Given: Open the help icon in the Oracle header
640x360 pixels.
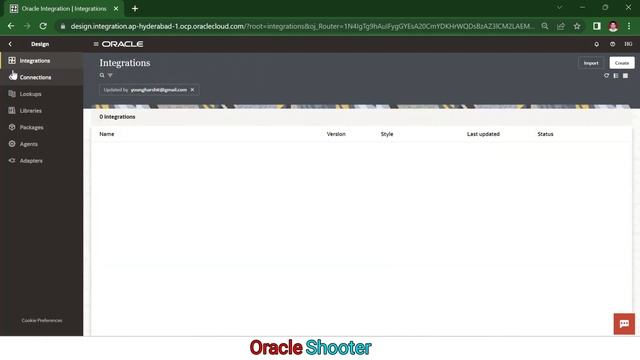Looking at the screenshot, I should [612, 44].
